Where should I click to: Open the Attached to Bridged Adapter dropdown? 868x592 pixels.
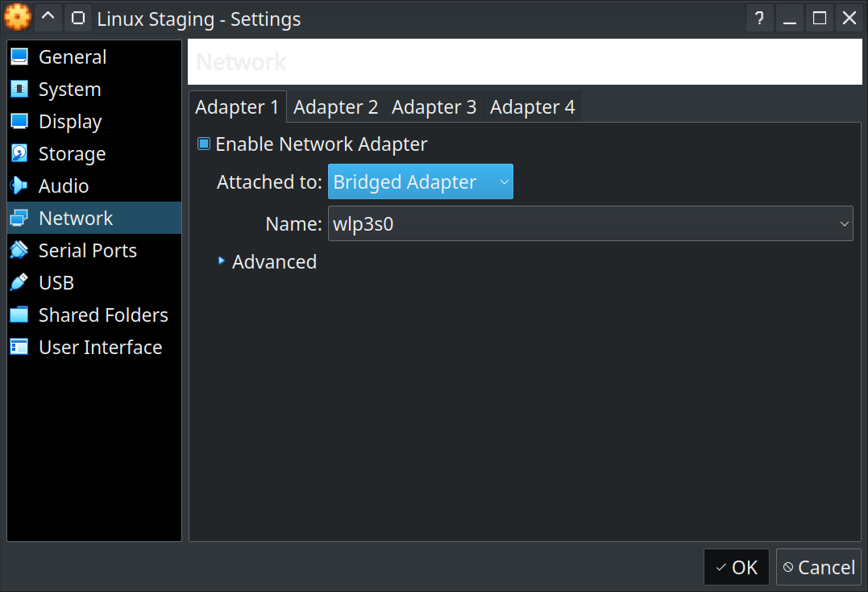(x=420, y=182)
